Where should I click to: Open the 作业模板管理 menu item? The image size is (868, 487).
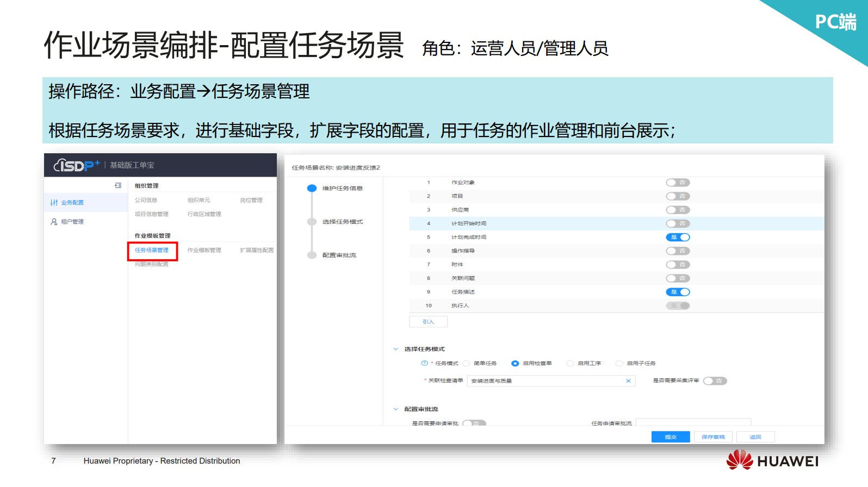(204, 251)
